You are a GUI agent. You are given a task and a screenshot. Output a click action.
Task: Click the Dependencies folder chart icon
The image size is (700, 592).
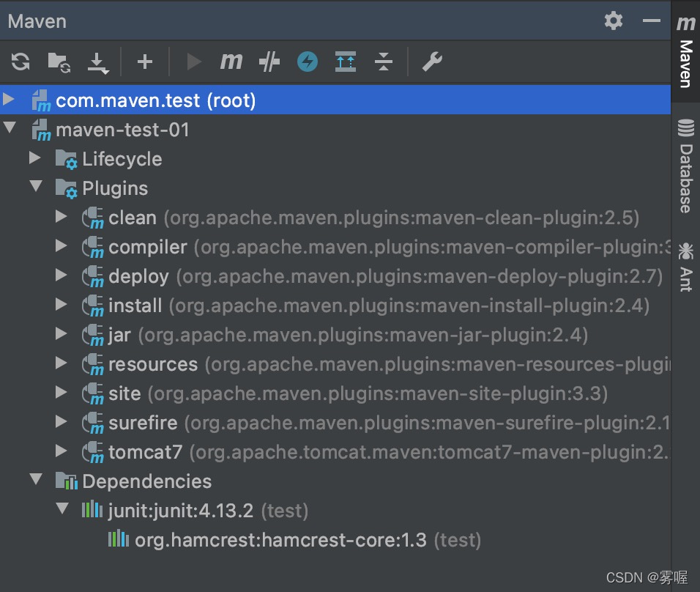pos(66,481)
